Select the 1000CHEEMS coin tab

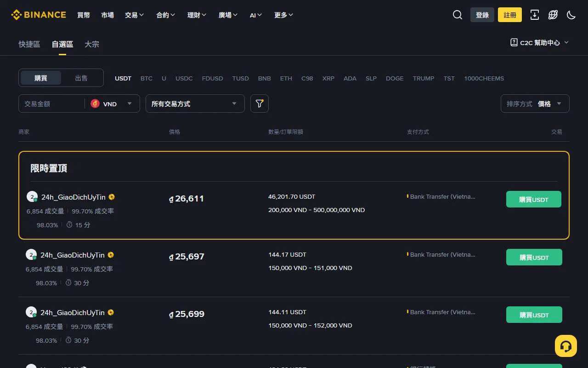(484, 78)
